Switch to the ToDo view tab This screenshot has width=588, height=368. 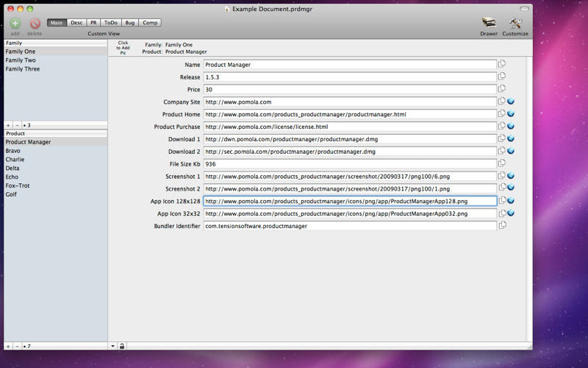(111, 23)
